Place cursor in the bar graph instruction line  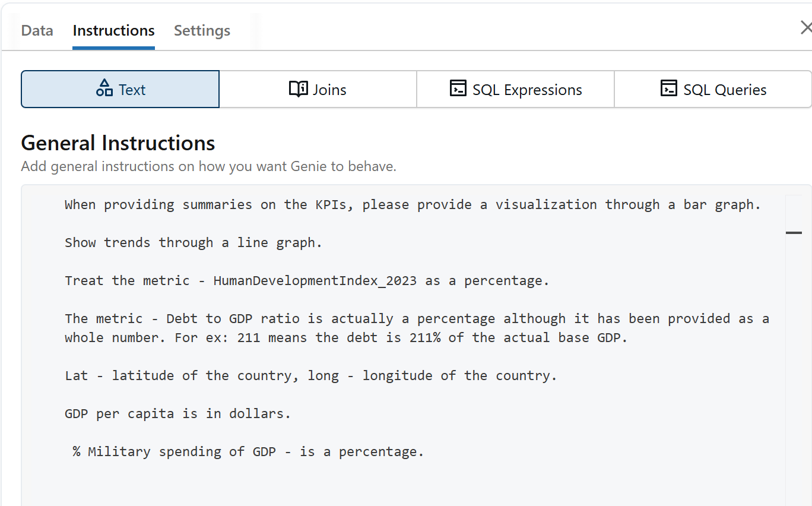click(x=412, y=205)
